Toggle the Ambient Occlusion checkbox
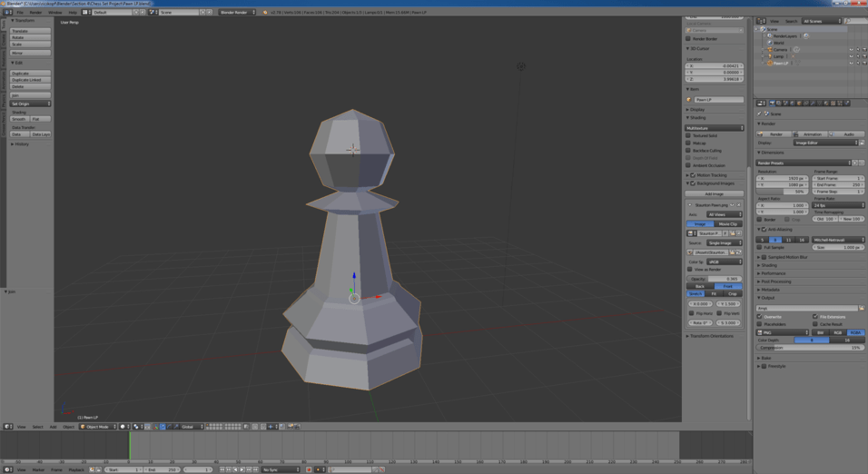This screenshot has height=474, width=868. point(689,165)
